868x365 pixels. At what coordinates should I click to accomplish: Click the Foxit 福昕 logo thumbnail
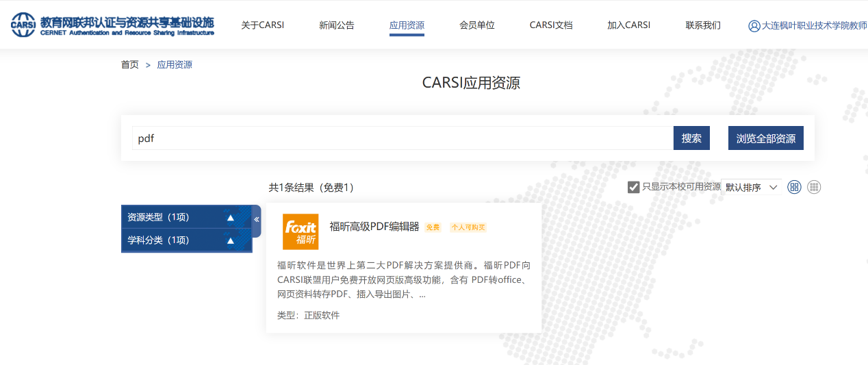coord(301,231)
